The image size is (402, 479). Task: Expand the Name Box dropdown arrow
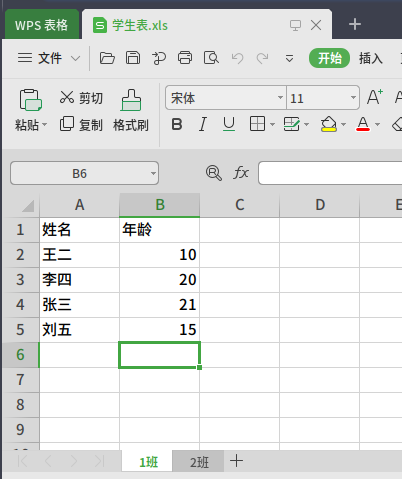[x=153, y=173]
